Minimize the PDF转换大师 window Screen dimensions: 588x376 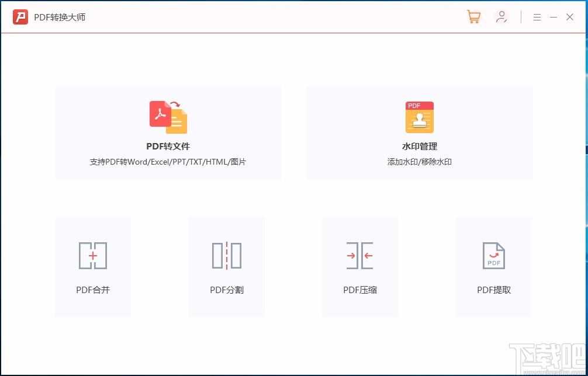(x=554, y=18)
